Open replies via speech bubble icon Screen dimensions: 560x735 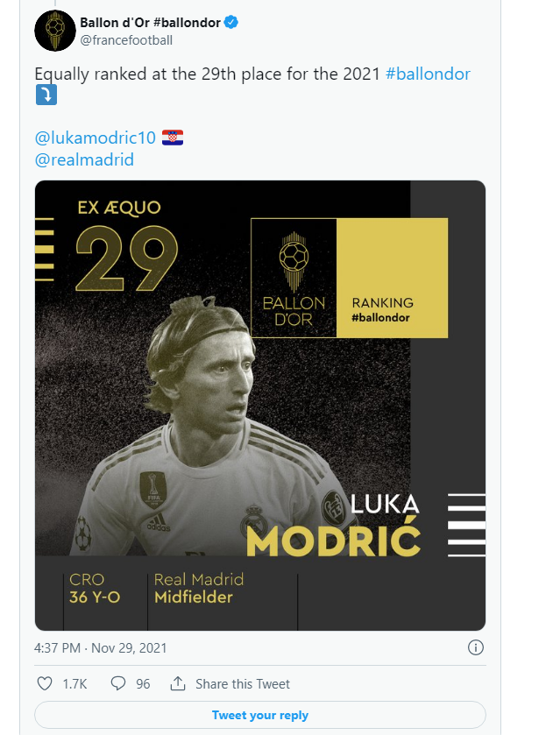pyautogui.click(x=117, y=683)
